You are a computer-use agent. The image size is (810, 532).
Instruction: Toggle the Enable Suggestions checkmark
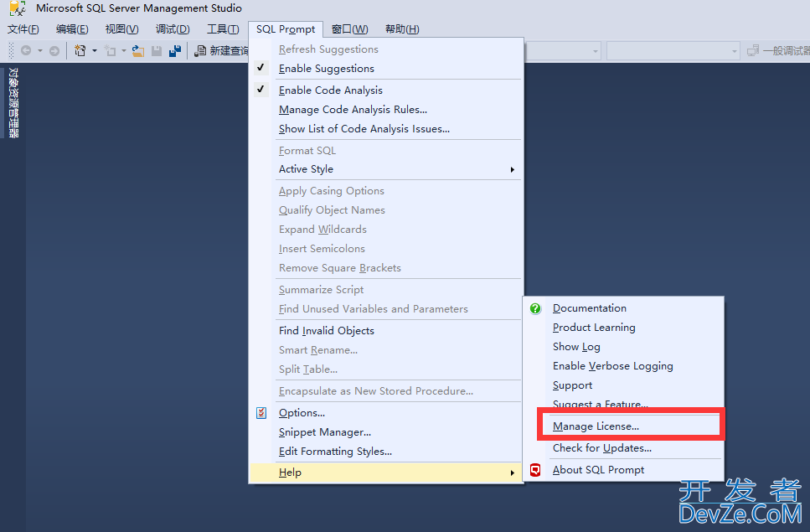(261, 68)
